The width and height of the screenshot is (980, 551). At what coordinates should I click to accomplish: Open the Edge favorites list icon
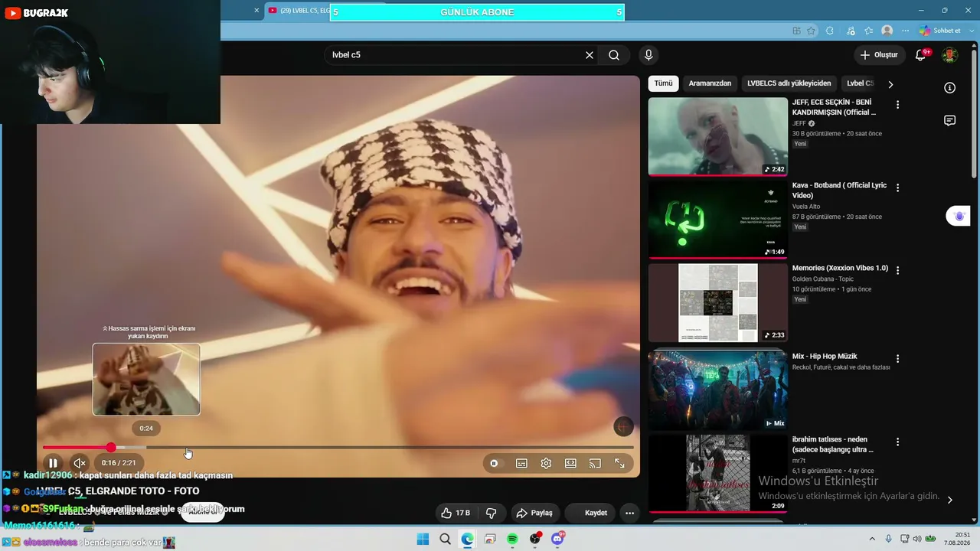(868, 31)
